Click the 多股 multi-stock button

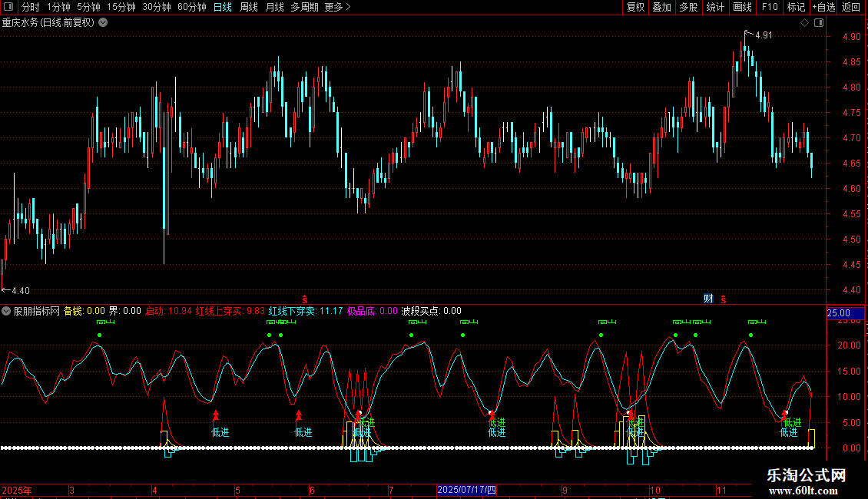point(689,7)
